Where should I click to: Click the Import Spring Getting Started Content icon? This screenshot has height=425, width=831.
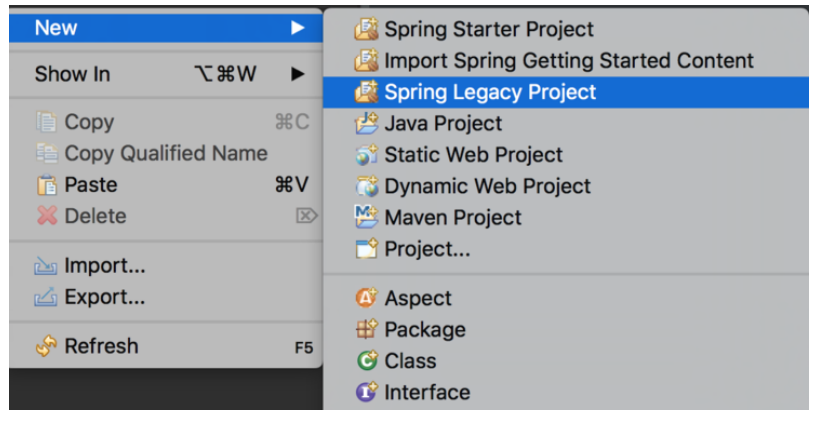click(x=367, y=61)
